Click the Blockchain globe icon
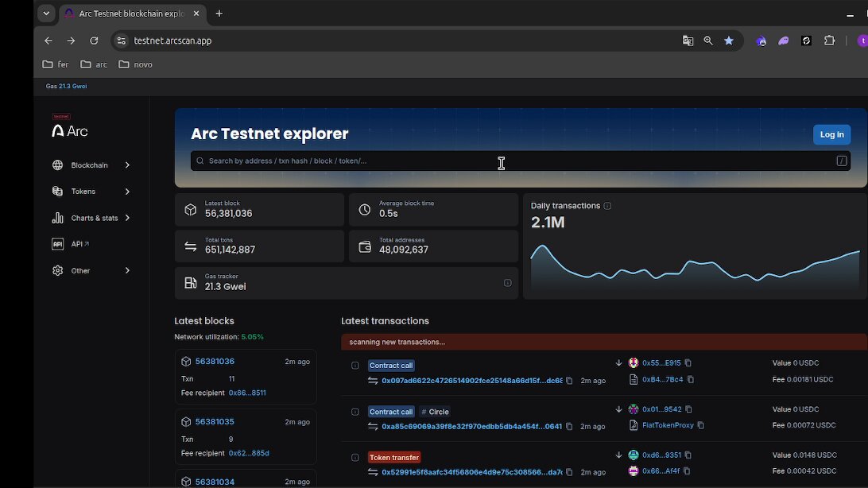The width and height of the screenshot is (868, 488). (57, 165)
